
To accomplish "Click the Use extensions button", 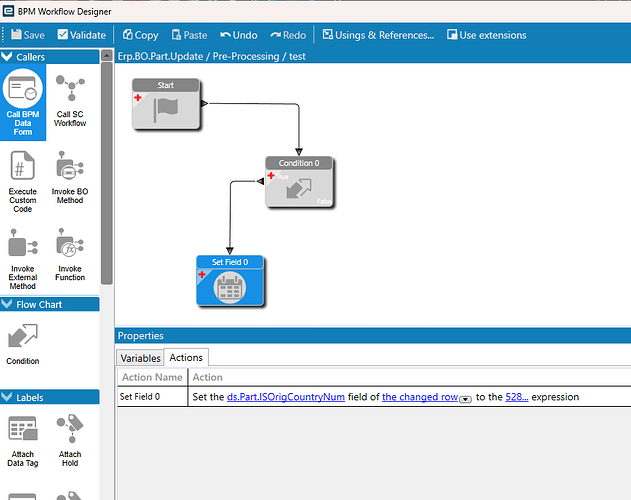I will (x=487, y=35).
